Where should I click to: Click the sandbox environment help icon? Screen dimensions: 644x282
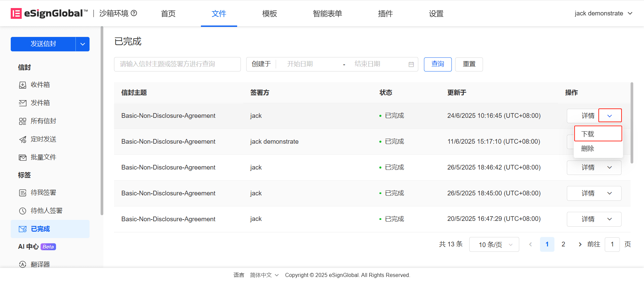click(134, 13)
